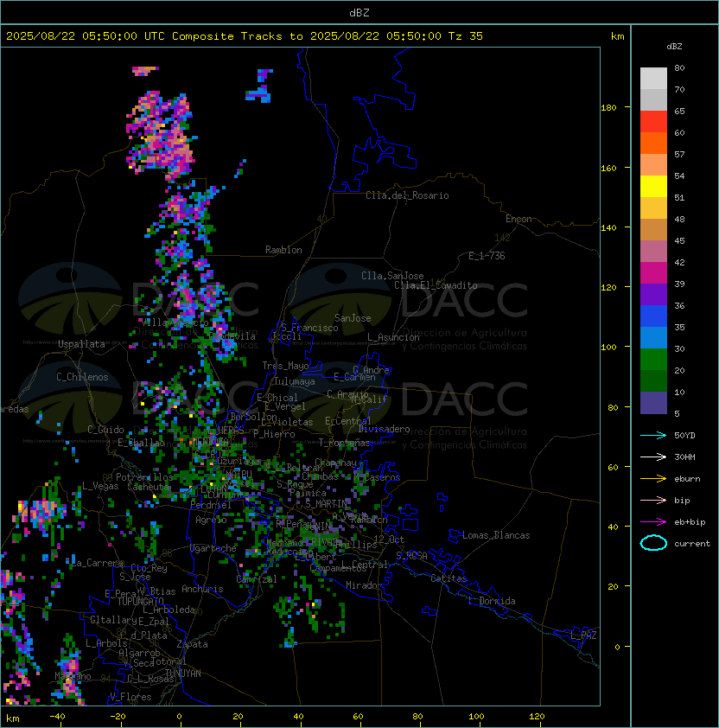The image size is (719, 728).
Task: Click the 'Divisadero' map label
Action: coord(385,429)
